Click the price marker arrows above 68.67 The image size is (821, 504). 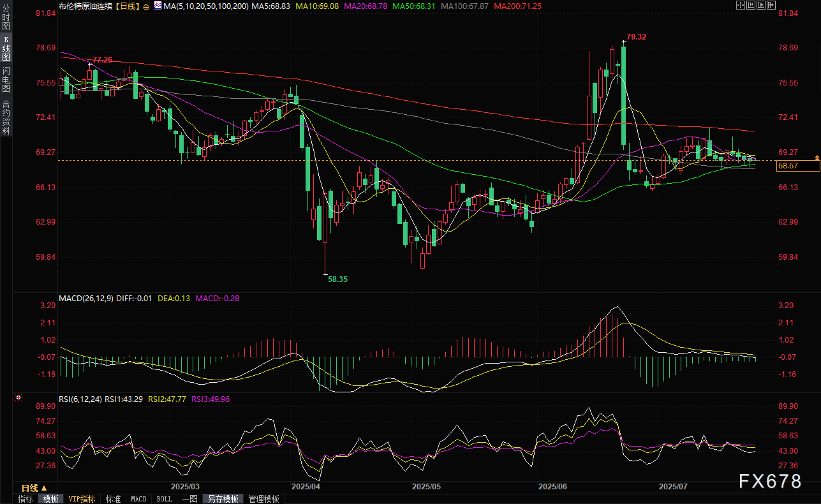(x=815, y=157)
